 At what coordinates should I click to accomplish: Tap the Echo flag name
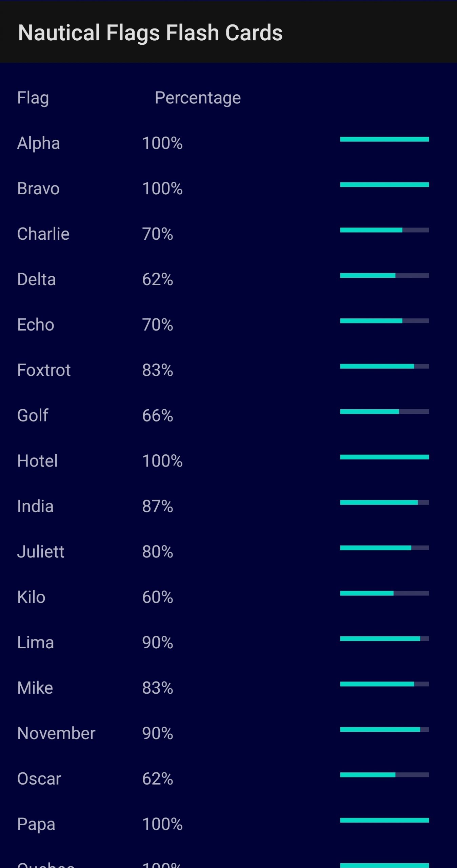point(36,325)
